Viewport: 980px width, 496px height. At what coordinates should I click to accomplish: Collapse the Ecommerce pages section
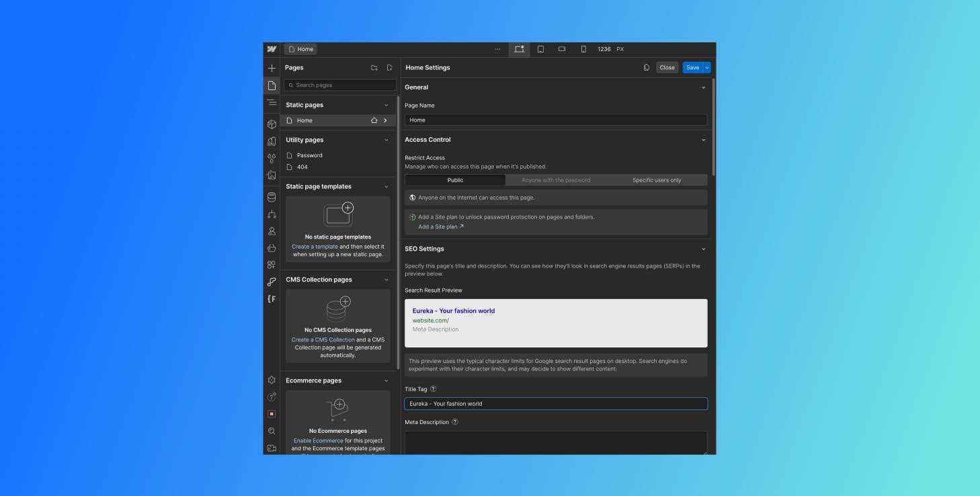[386, 380]
